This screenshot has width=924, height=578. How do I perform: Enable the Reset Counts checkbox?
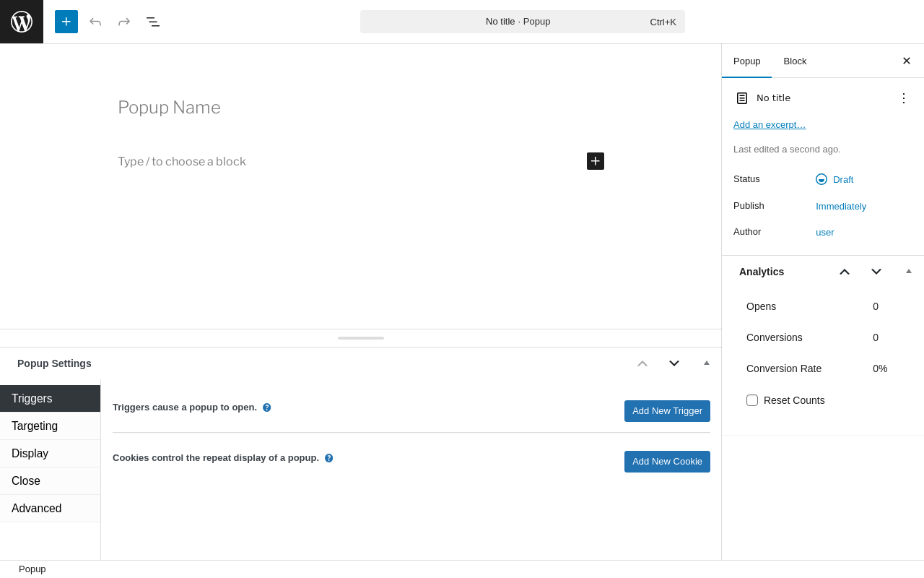(x=752, y=400)
